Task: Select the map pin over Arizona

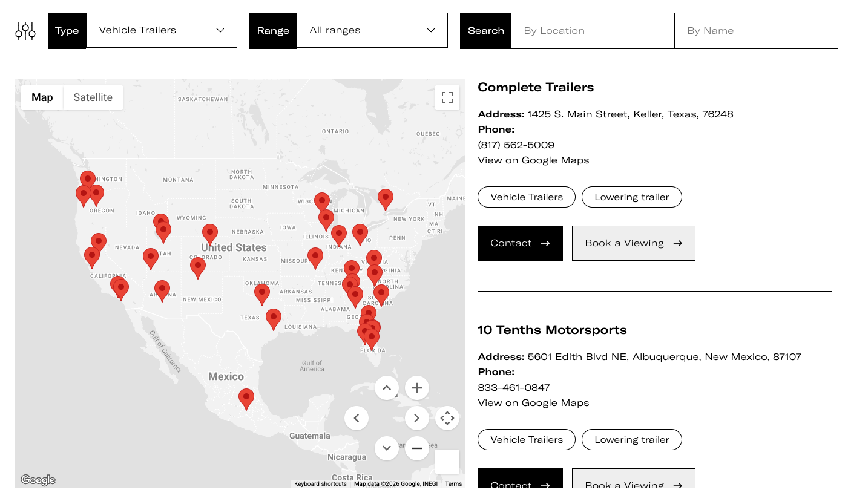Action: click(162, 290)
